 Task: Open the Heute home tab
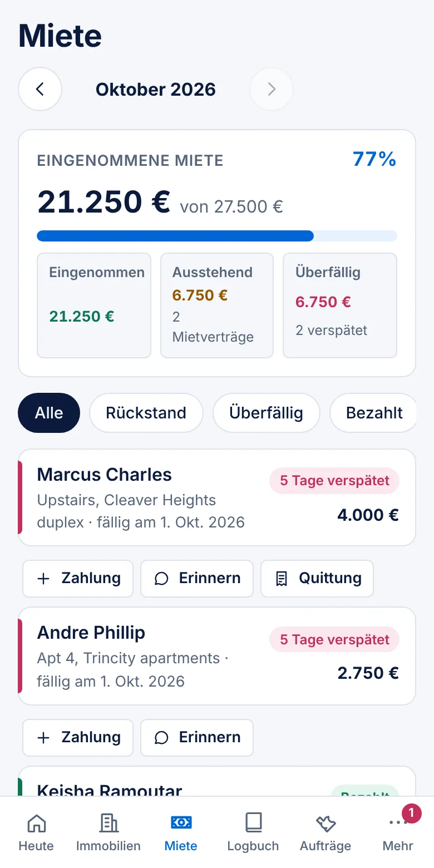36,832
